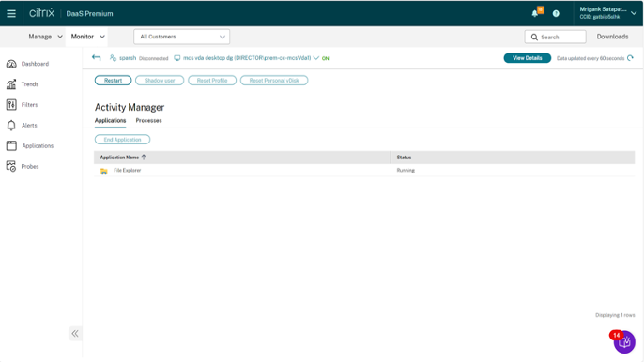Click the Trends sidebar icon
The width and height of the screenshot is (644, 362).
click(11, 84)
